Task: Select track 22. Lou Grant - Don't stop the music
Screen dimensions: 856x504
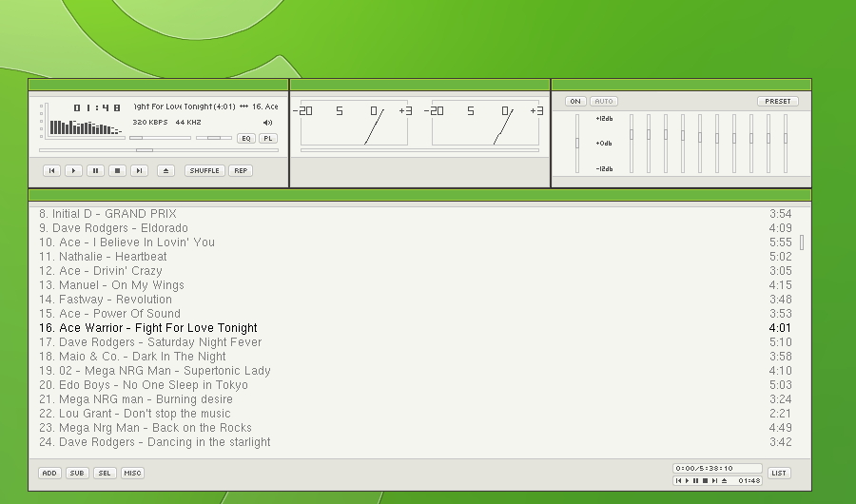Action: pyautogui.click(x=416, y=414)
